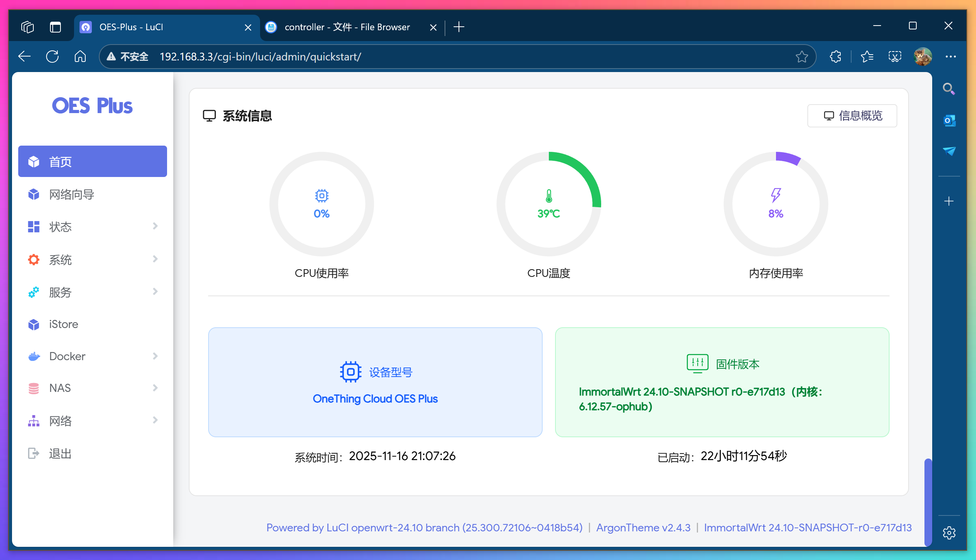
Task: Open the 首页 home icon in sidebar
Action: 34,161
